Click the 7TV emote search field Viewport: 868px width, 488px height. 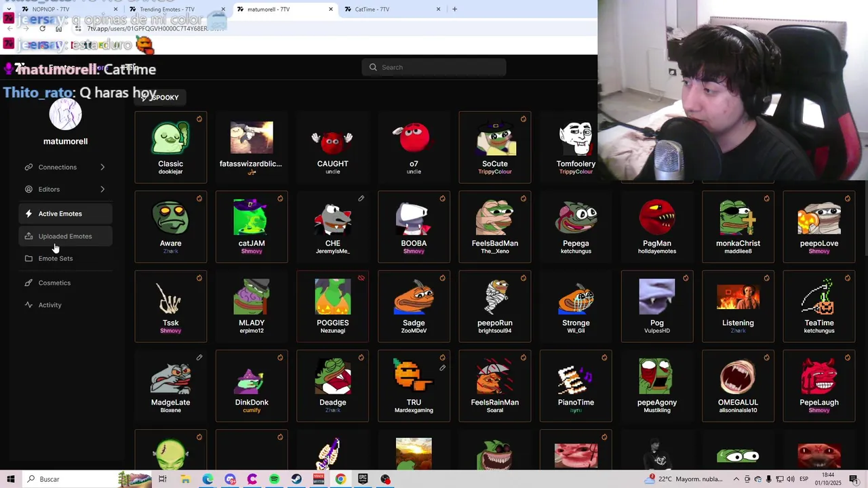pos(434,67)
